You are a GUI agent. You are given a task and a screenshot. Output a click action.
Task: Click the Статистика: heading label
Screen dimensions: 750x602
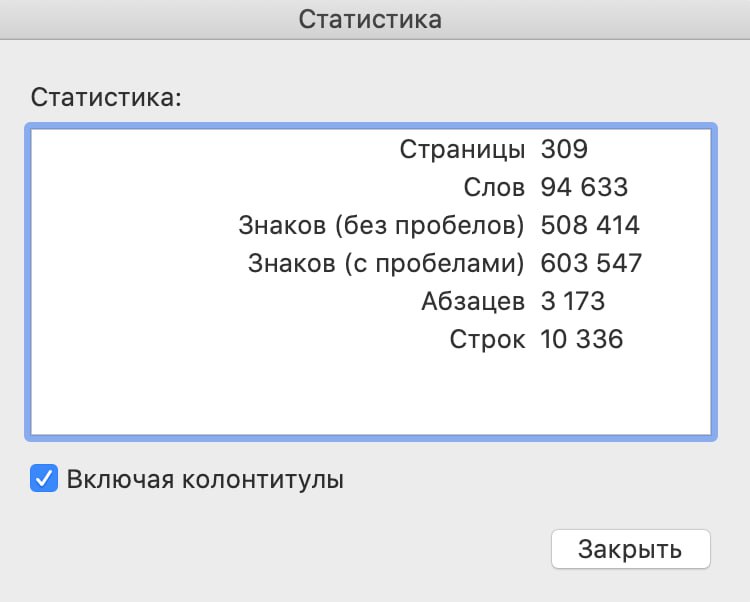[106, 98]
